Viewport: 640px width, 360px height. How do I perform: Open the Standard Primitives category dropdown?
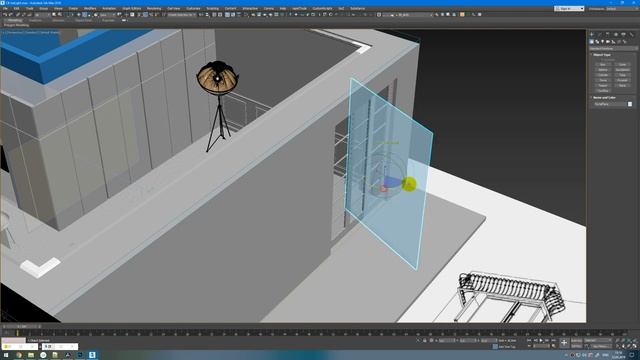613,49
